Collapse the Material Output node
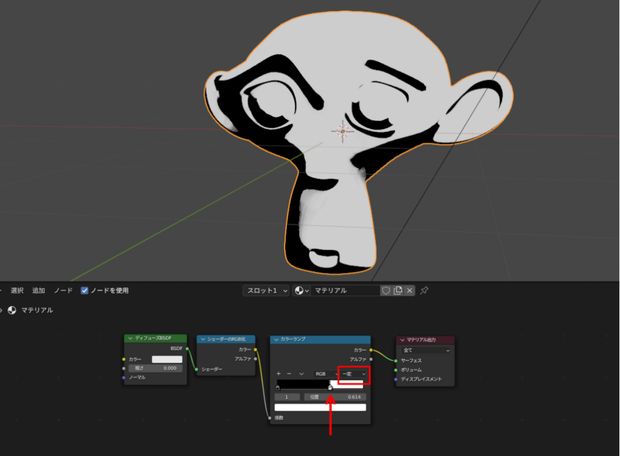The width and height of the screenshot is (620, 456). [x=402, y=340]
